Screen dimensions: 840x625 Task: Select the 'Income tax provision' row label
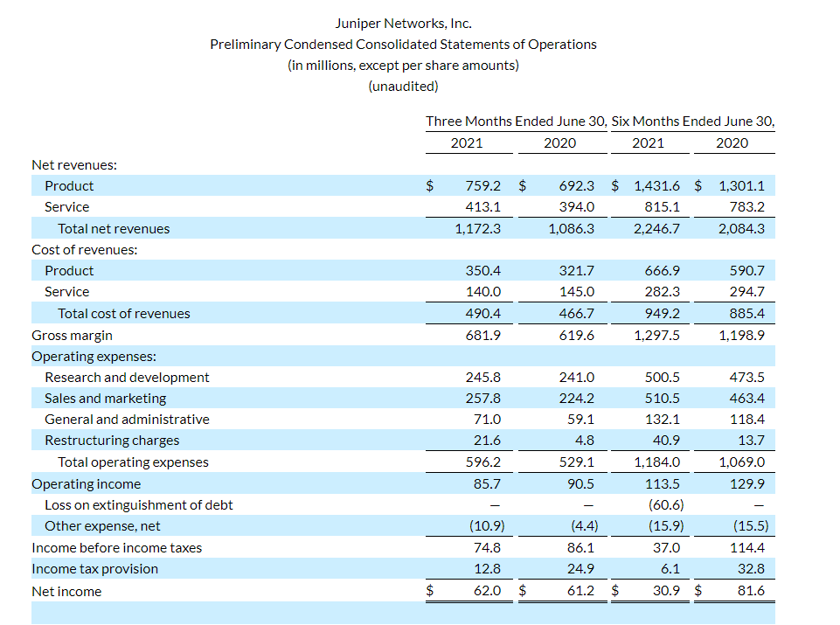[94, 569]
